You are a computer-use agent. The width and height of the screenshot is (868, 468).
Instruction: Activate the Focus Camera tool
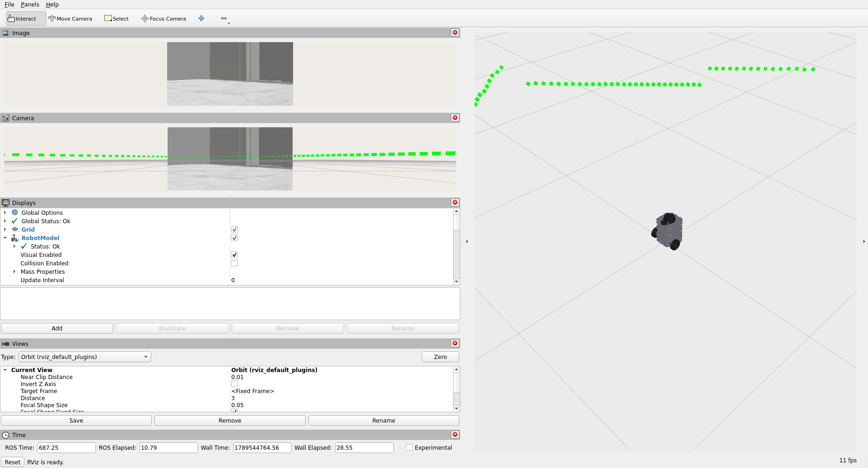coord(163,19)
